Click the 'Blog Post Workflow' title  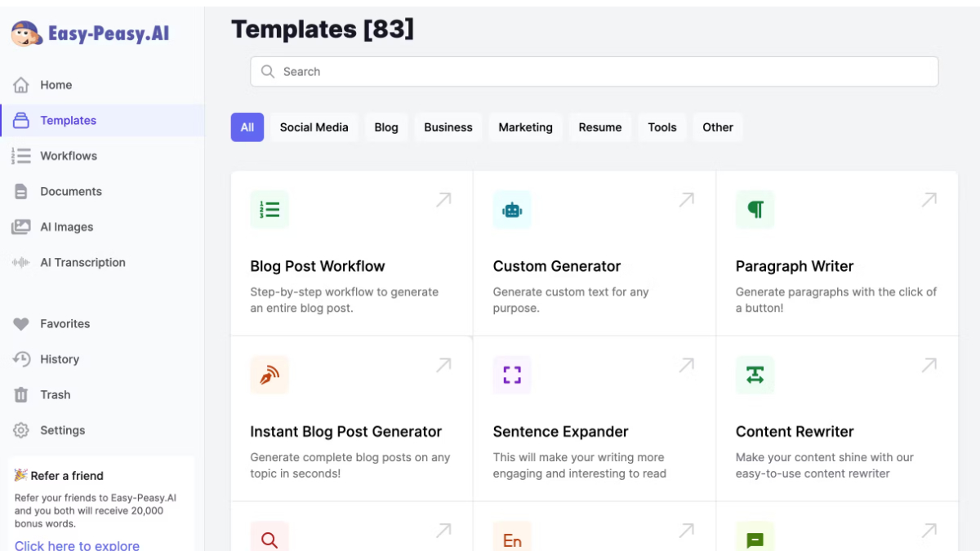[x=318, y=266]
